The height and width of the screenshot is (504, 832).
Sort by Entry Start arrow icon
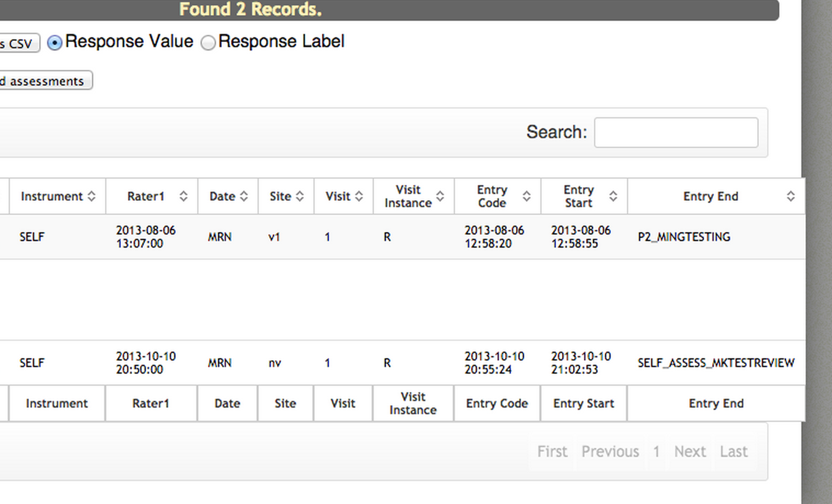coord(613,196)
